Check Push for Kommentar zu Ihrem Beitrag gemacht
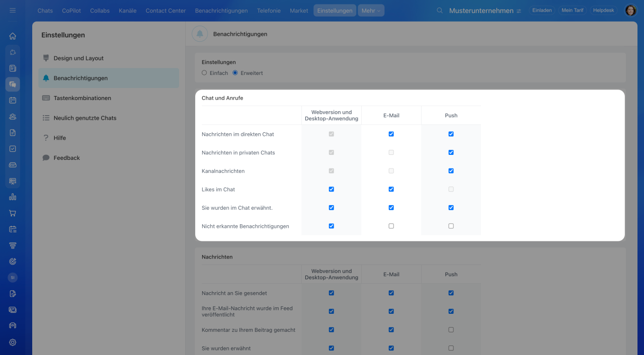This screenshot has width=644, height=355. point(451,330)
